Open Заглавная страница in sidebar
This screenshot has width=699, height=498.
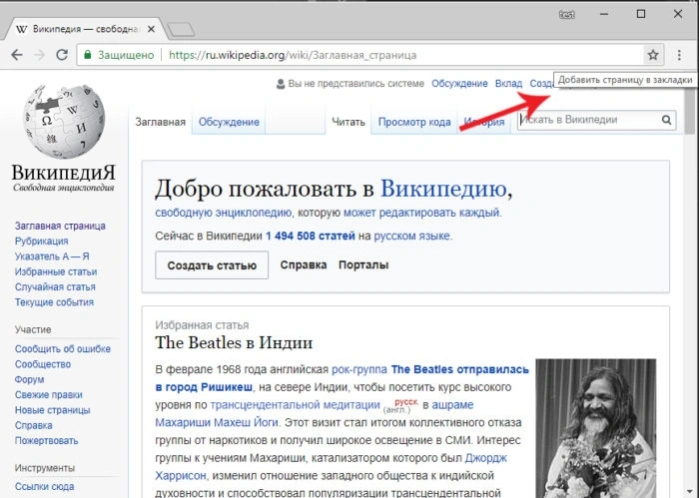point(60,226)
